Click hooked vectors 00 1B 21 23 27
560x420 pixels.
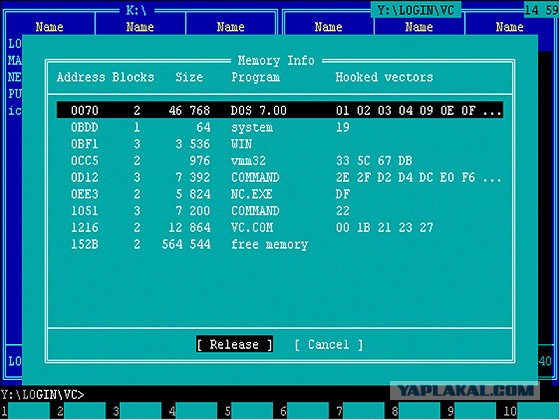(x=384, y=228)
